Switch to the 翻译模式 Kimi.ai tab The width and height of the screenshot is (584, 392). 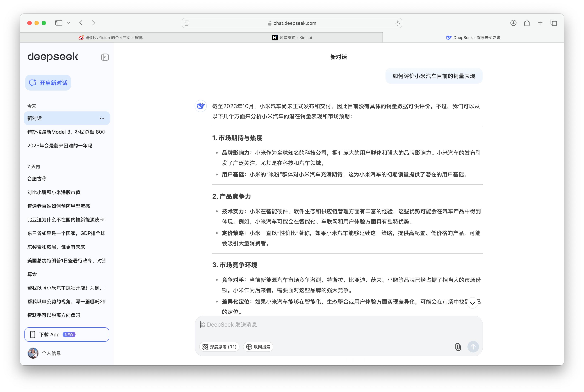292,38
